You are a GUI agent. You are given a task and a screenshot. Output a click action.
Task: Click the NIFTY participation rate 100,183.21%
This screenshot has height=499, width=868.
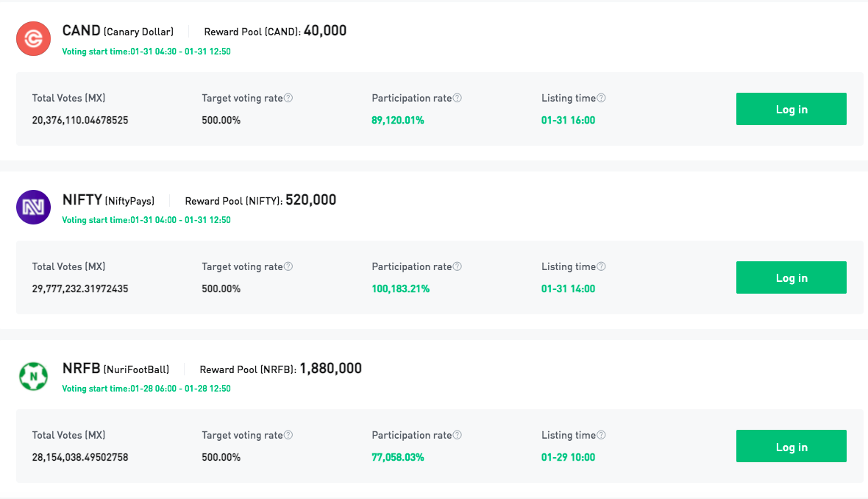(400, 289)
